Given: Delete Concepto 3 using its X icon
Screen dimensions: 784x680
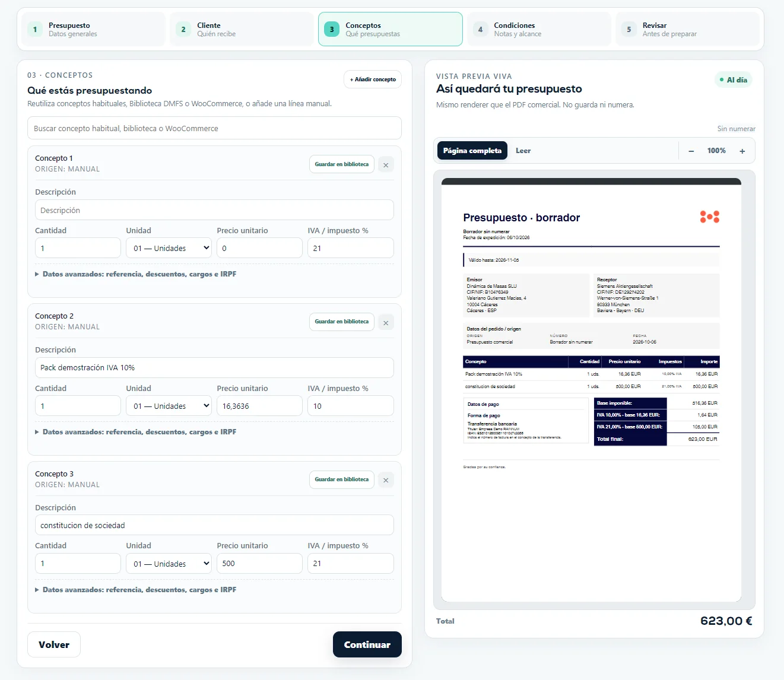Looking at the screenshot, I should 386,480.
